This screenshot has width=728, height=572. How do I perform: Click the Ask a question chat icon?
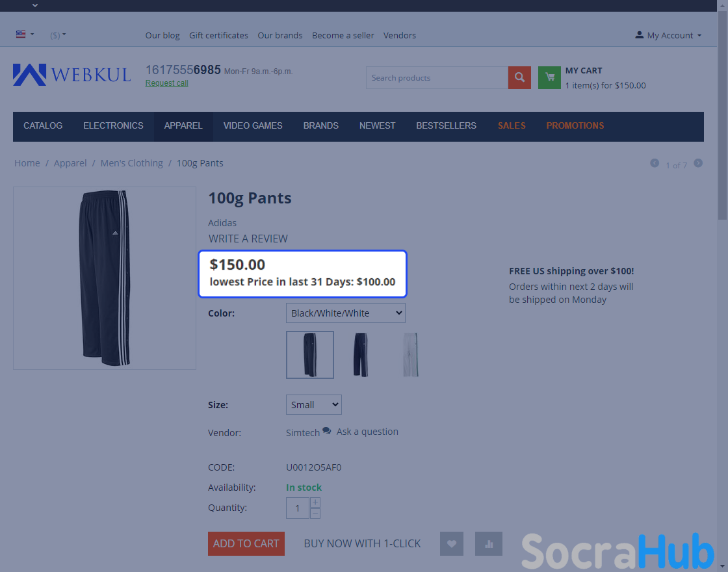click(x=327, y=431)
